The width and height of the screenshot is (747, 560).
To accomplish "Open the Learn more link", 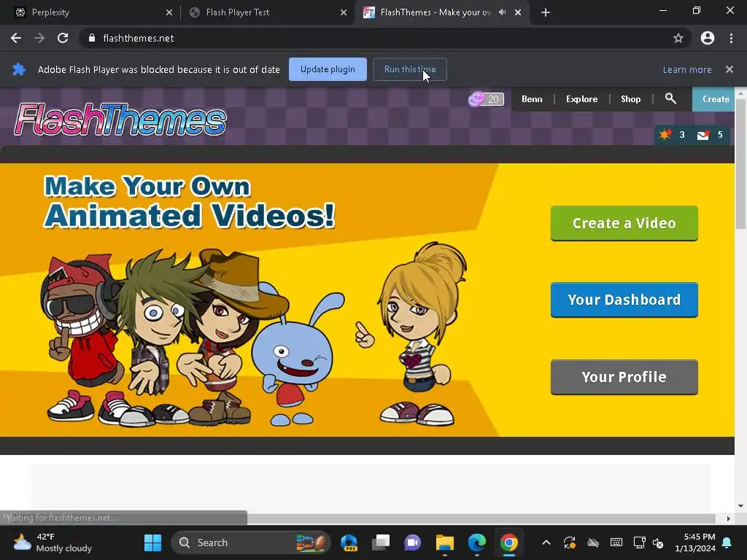I will pos(687,69).
